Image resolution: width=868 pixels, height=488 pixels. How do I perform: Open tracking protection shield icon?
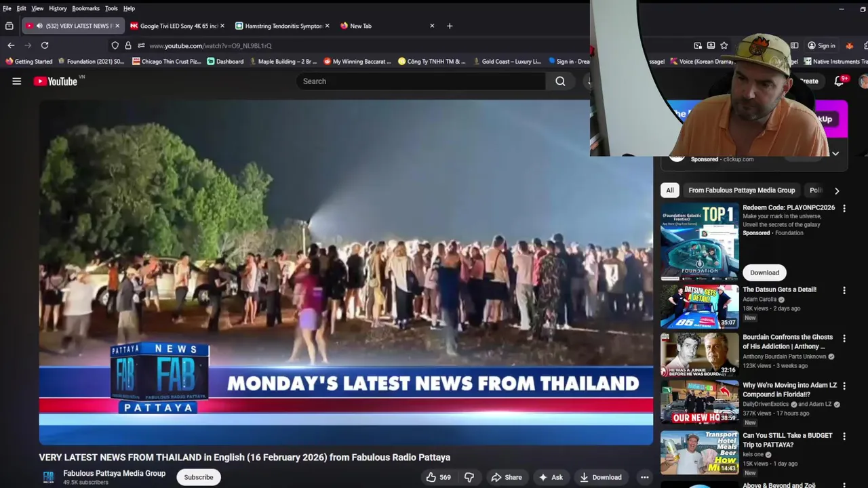coord(115,45)
